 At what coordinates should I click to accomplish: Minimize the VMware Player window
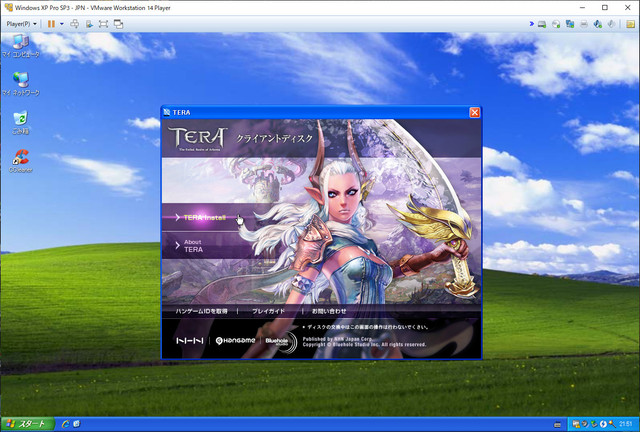583,7
